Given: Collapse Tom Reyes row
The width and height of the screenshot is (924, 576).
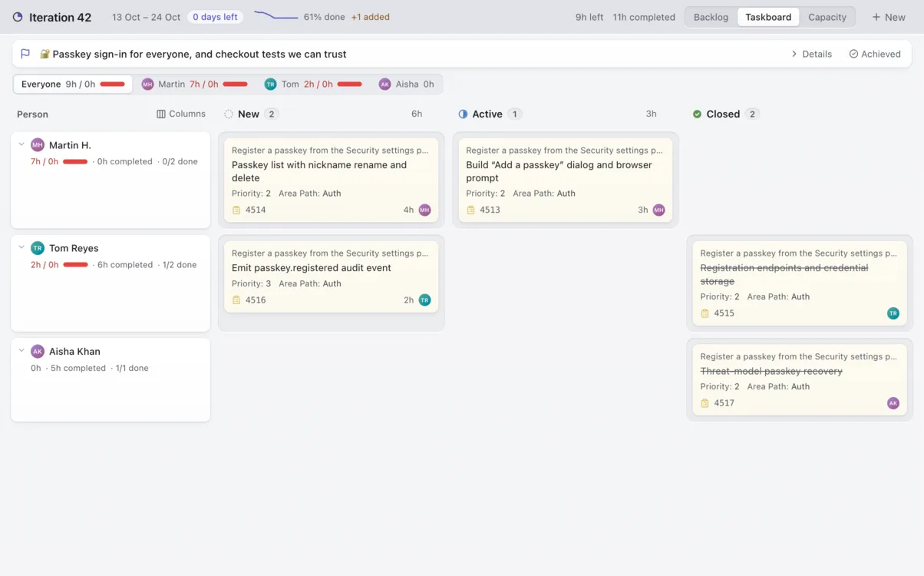Looking at the screenshot, I should (x=21, y=247).
